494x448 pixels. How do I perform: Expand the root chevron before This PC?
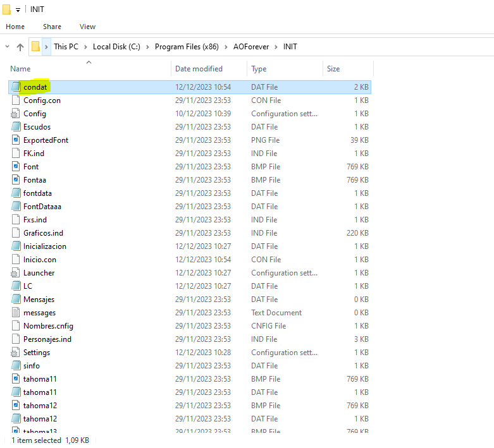tap(47, 47)
